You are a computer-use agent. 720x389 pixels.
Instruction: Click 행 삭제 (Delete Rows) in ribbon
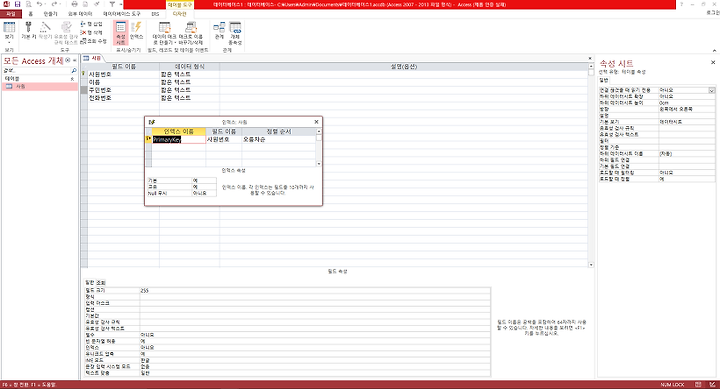92,33
